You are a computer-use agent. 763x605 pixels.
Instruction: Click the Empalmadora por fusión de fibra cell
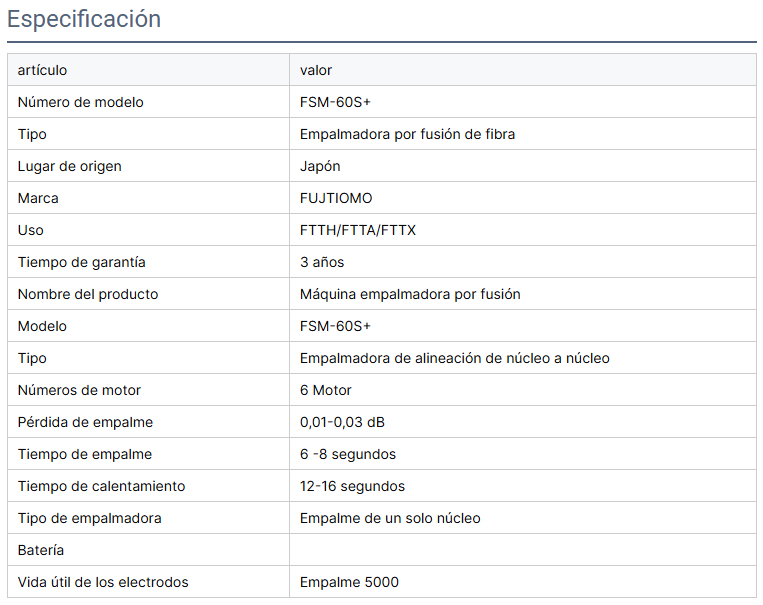pyautogui.click(x=407, y=134)
